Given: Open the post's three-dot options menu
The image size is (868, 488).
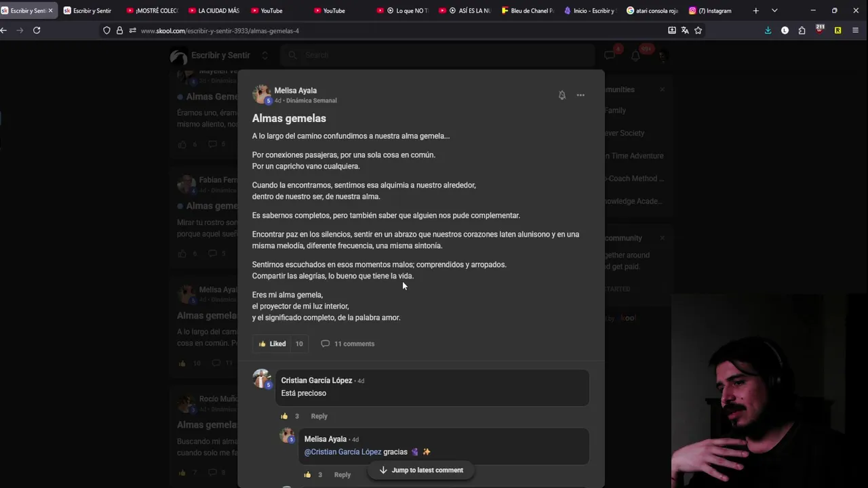Looking at the screenshot, I should click(x=580, y=96).
